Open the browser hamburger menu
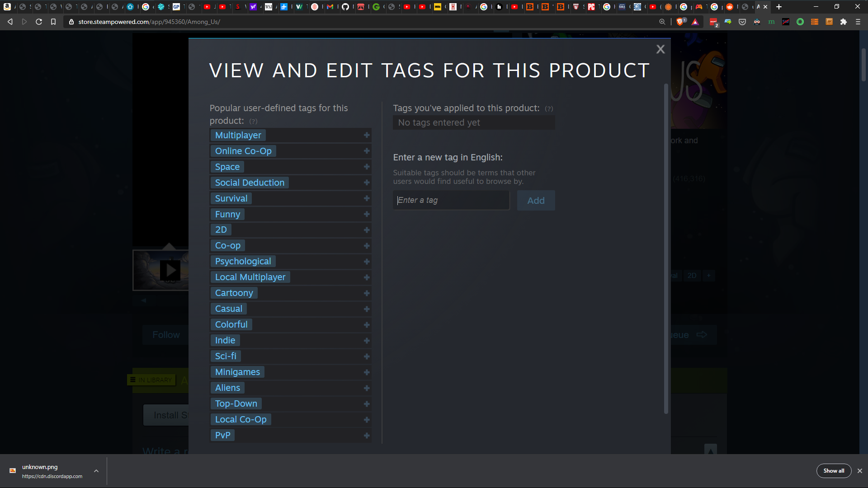 pyautogui.click(x=858, y=22)
